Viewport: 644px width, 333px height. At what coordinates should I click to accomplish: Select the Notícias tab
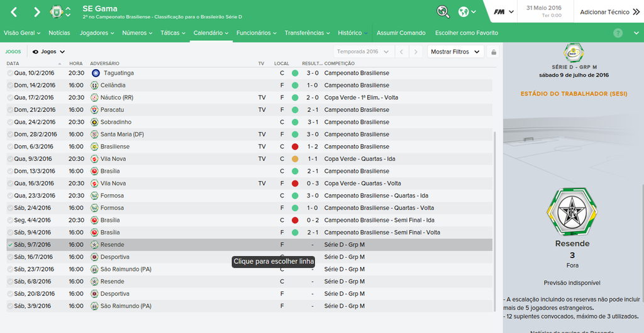click(x=59, y=33)
